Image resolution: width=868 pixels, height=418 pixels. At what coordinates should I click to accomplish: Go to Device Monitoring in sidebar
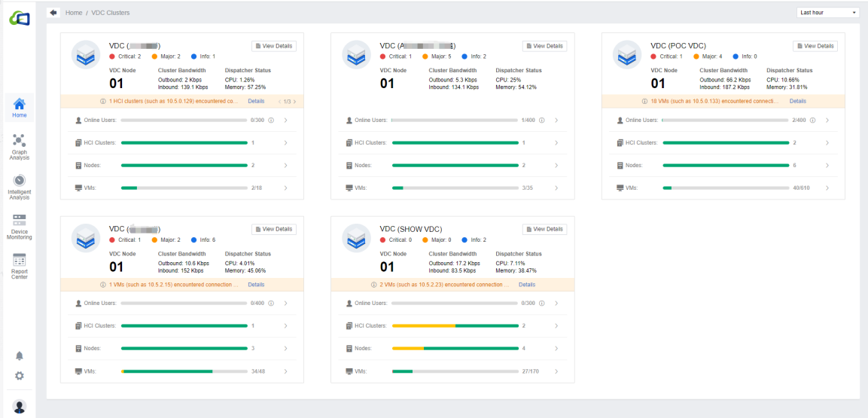pyautogui.click(x=20, y=226)
